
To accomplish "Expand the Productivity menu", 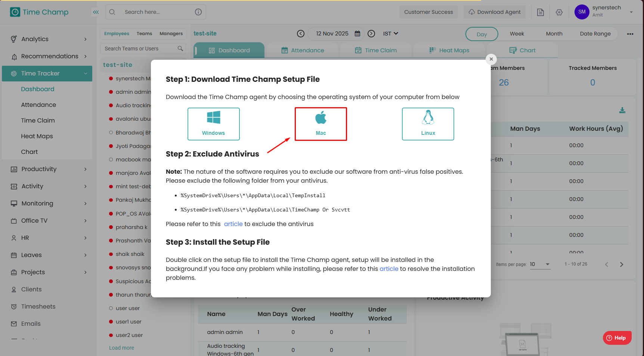I will click(x=47, y=169).
